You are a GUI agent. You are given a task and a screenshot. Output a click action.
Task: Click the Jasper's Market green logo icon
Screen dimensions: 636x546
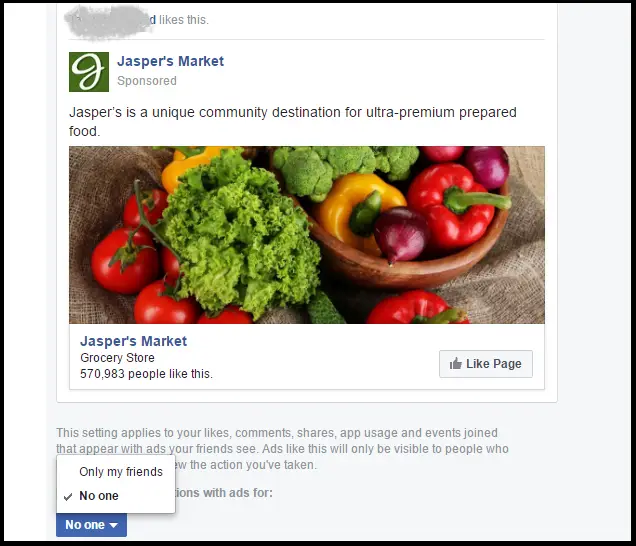(89, 72)
